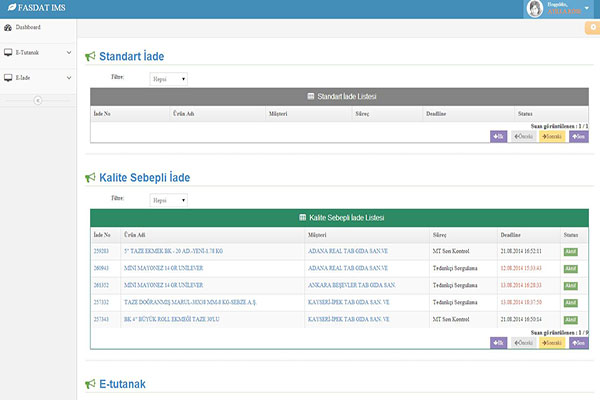
Task: Open product 5" TAZE EKMEK BK link
Action: pyautogui.click(x=173, y=251)
